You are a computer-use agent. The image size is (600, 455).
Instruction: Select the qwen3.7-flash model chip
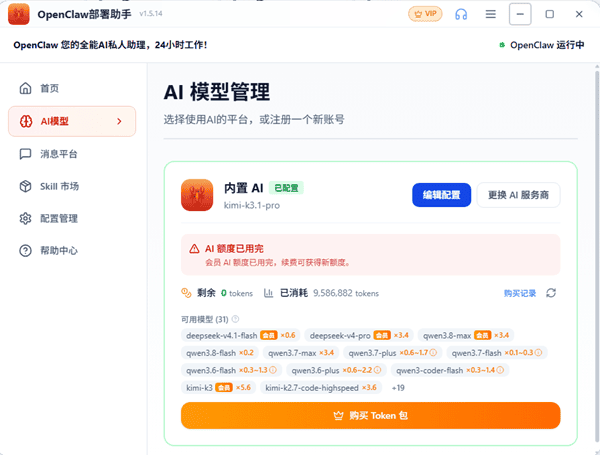pos(497,352)
